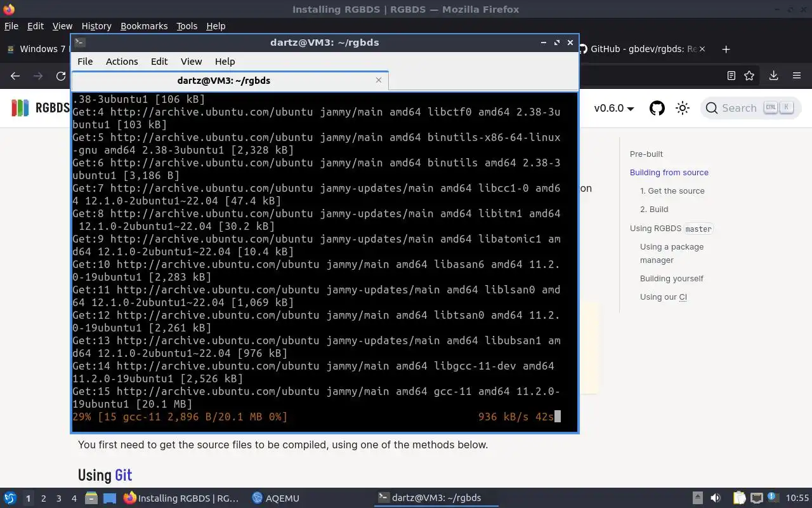This screenshot has width=812, height=508.
Task: Open the terminal Edit menu
Action: tap(159, 62)
